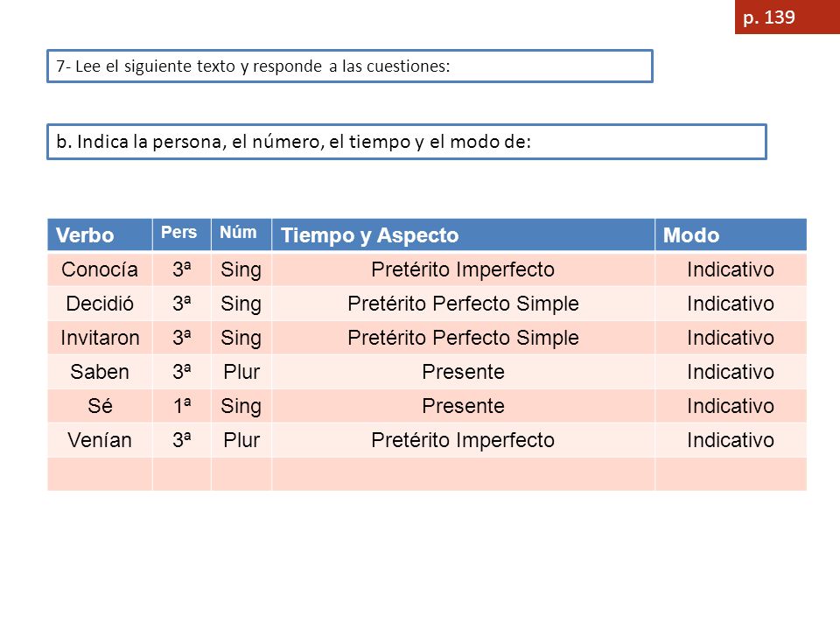Select the 'Indica la persona' question box
This screenshot has width=840, height=630.
[407, 142]
